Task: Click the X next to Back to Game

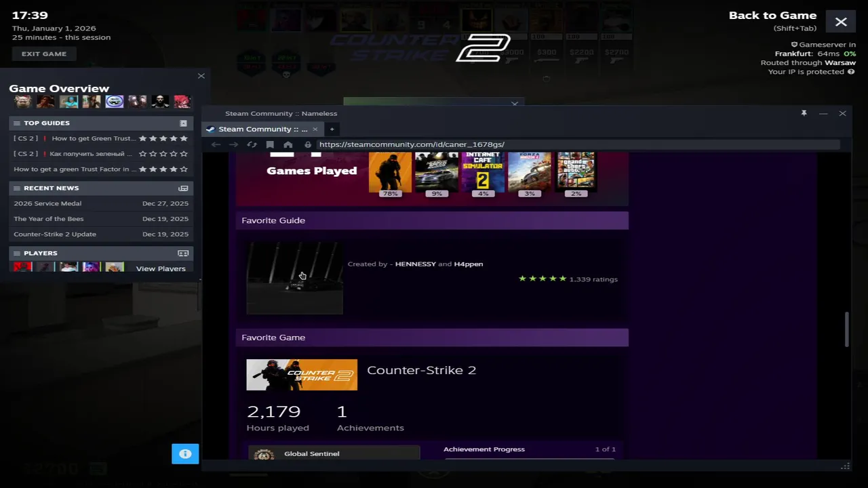Action: pyautogui.click(x=841, y=22)
